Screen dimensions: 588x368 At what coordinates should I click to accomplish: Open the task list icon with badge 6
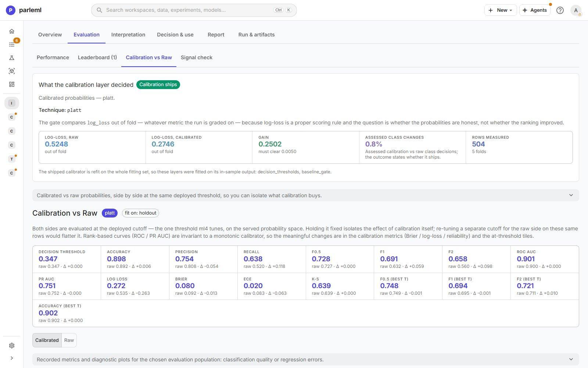click(x=12, y=45)
